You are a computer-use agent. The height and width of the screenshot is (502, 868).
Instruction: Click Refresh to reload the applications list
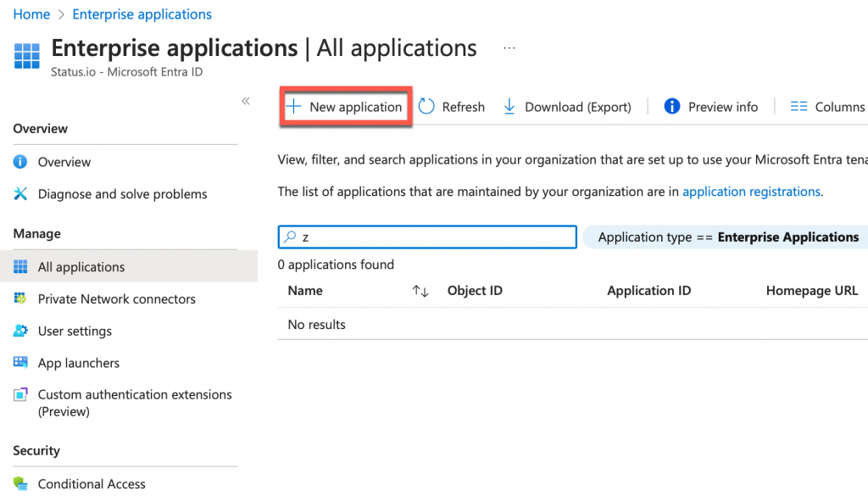(x=452, y=106)
